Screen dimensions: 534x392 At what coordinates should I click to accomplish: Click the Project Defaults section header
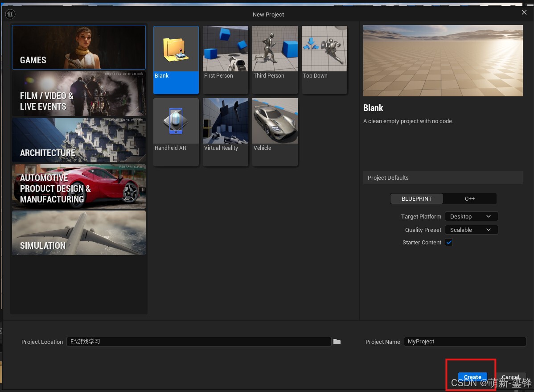pos(443,177)
